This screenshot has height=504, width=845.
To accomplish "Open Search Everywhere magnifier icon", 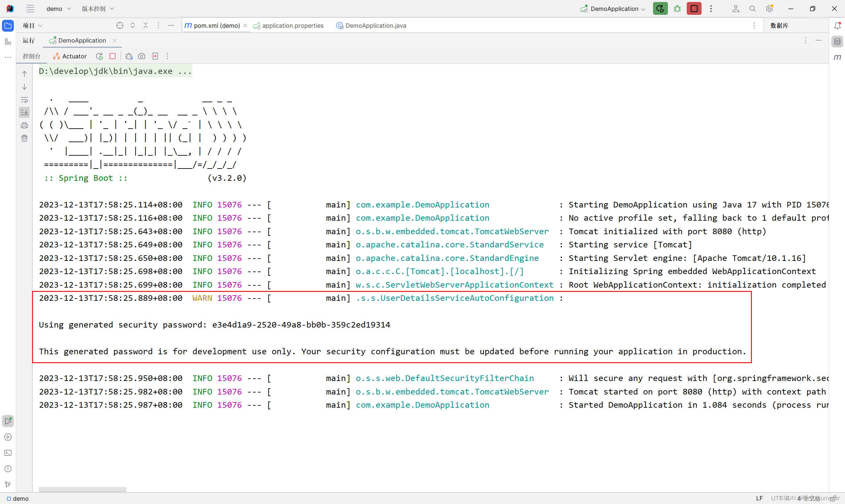I will [752, 9].
